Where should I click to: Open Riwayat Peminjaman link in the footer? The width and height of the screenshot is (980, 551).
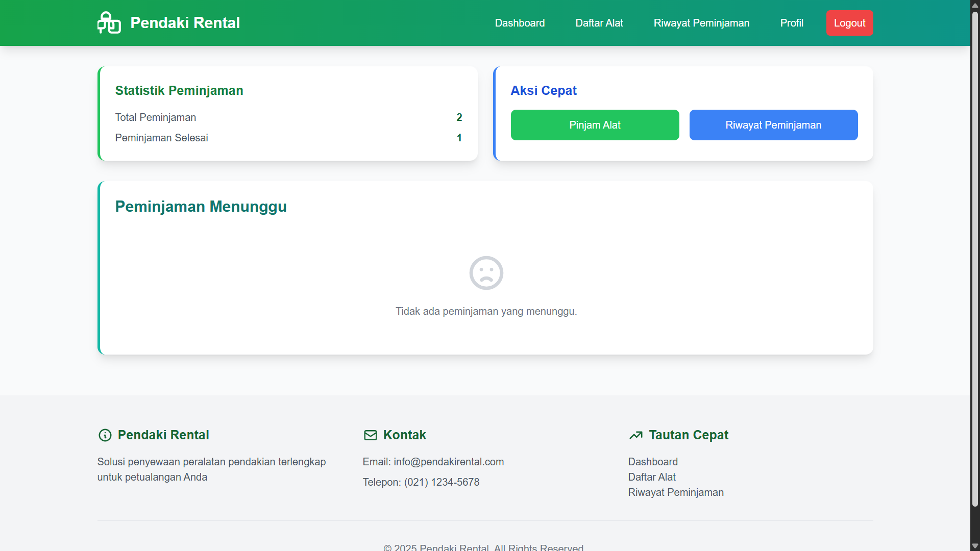tap(676, 492)
